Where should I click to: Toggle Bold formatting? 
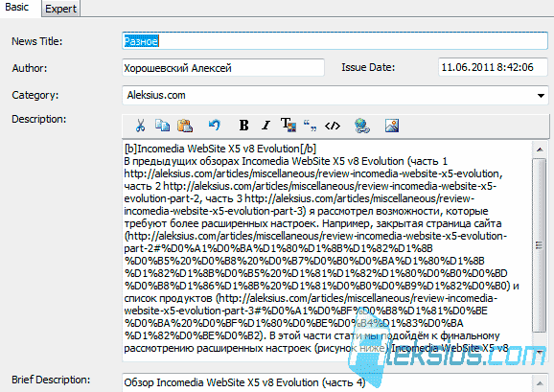pyautogui.click(x=243, y=126)
